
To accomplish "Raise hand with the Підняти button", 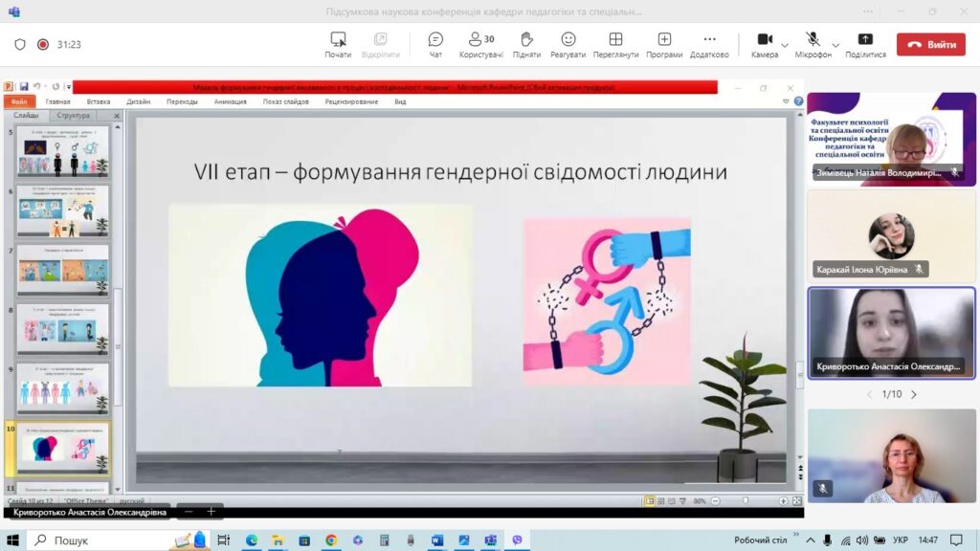I will tap(526, 45).
